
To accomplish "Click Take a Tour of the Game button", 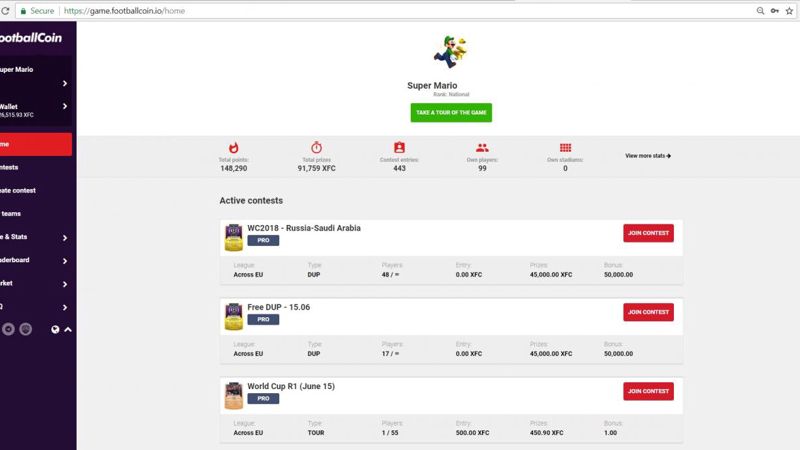I will click(x=451, y=113).
